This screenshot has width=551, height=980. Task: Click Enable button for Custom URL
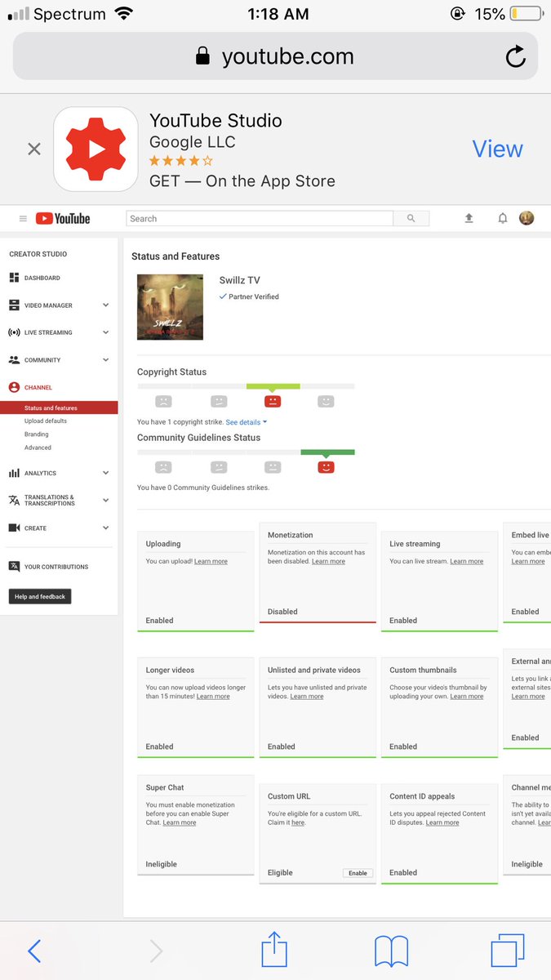click(358, 873)
